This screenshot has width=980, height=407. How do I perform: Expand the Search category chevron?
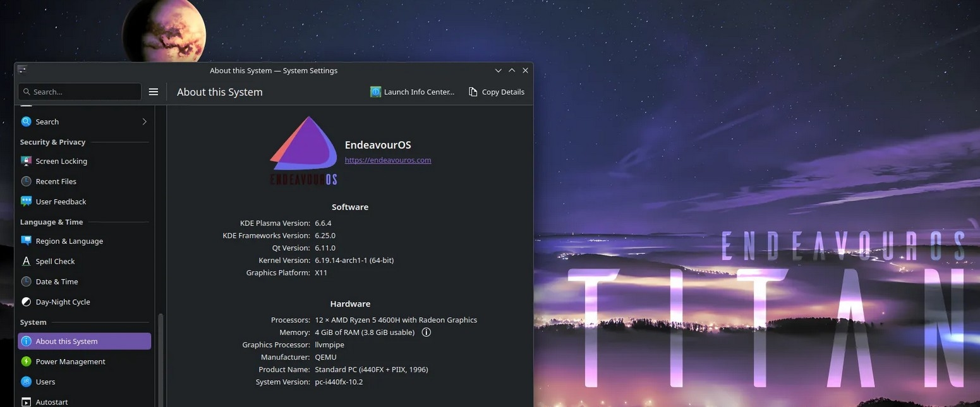pyautogui.click(x=144, y=121)
